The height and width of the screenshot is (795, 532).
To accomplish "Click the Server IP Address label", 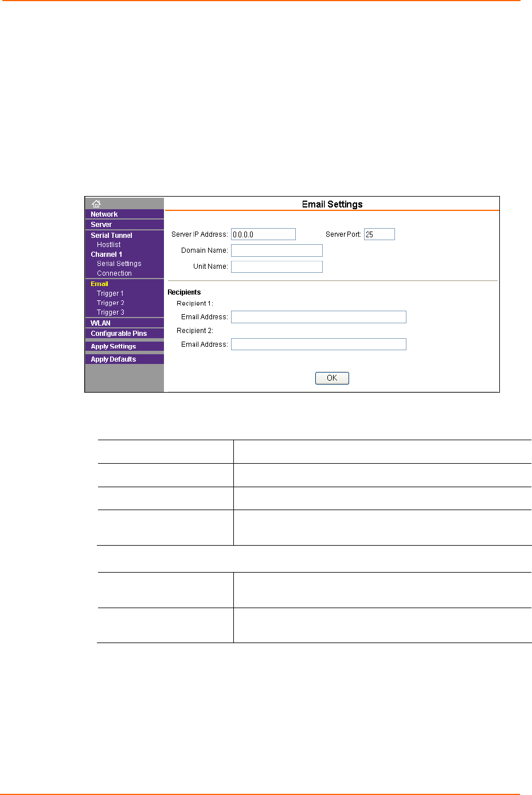I will 199,234.
